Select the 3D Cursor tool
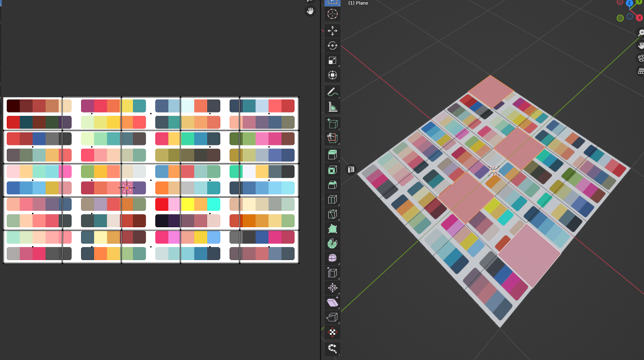This screenshot has height=360, width=644. pos(333,14)
